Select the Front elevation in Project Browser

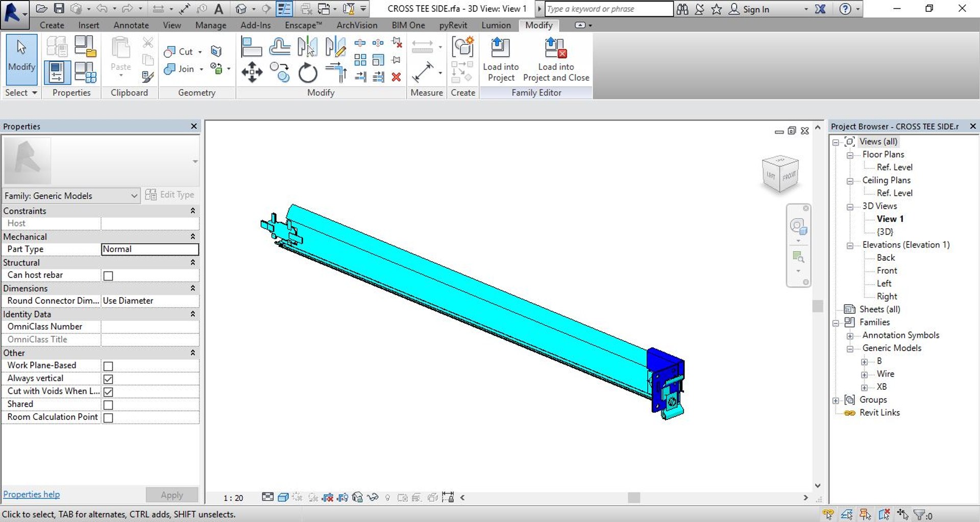[x=887, y=270]
